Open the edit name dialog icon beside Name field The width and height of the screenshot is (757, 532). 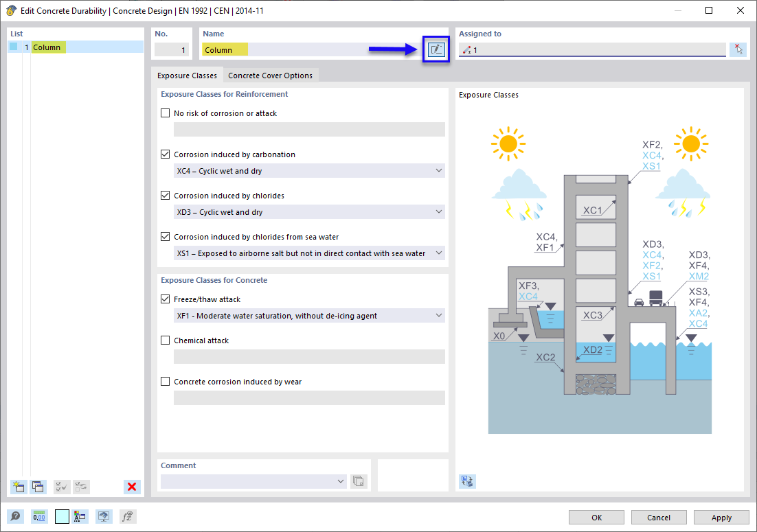click(436, 49)
